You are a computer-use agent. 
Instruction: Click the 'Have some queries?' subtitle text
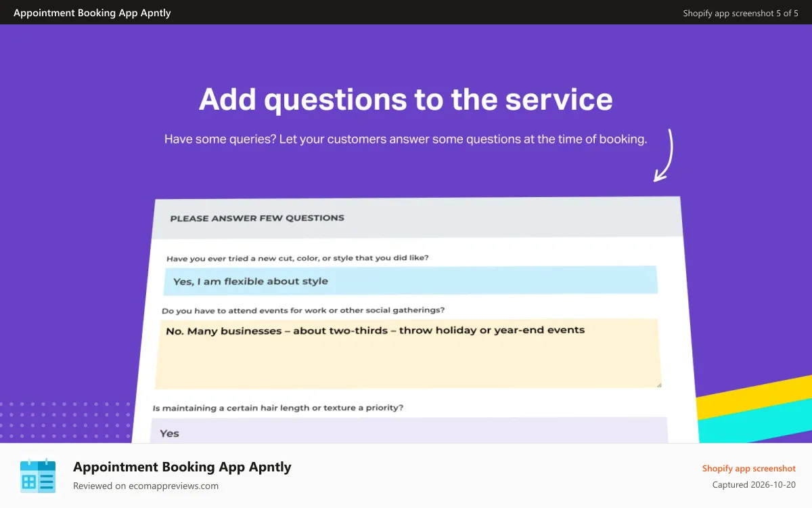[x=405, y=140]
